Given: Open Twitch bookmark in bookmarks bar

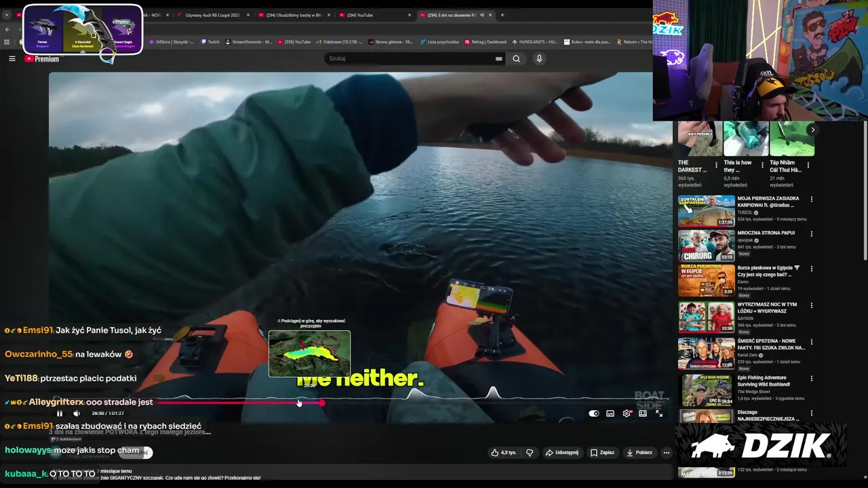Looking at the screenshot, I should [210, 42].
